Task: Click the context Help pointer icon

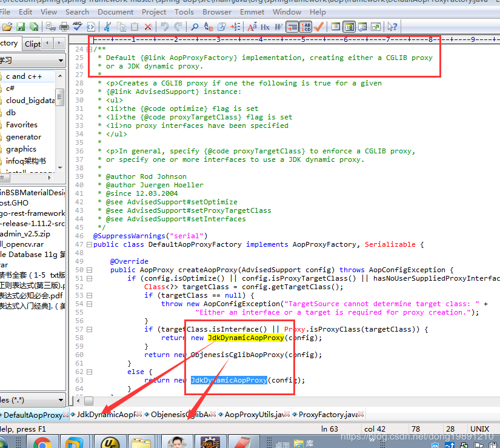Action: (x=392, y=27)
